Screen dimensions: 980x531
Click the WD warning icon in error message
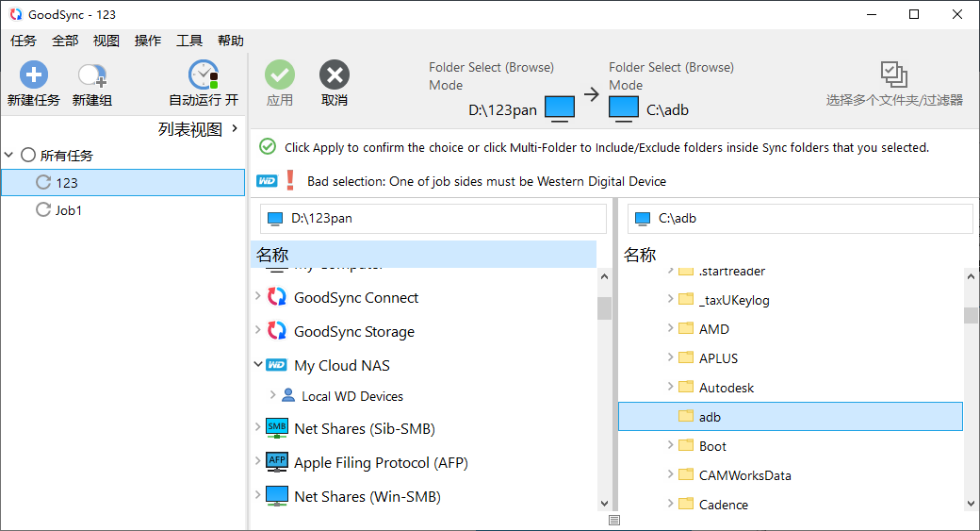267,181
